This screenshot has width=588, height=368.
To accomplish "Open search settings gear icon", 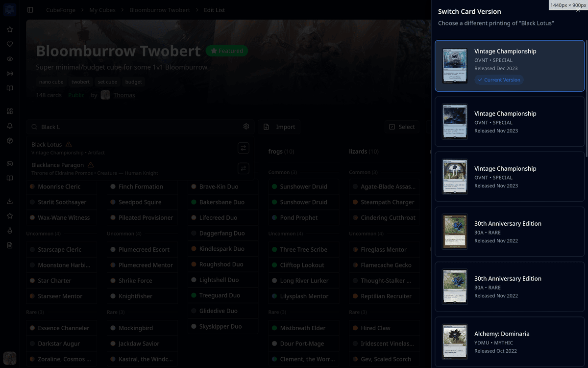I will pos(246,127).
